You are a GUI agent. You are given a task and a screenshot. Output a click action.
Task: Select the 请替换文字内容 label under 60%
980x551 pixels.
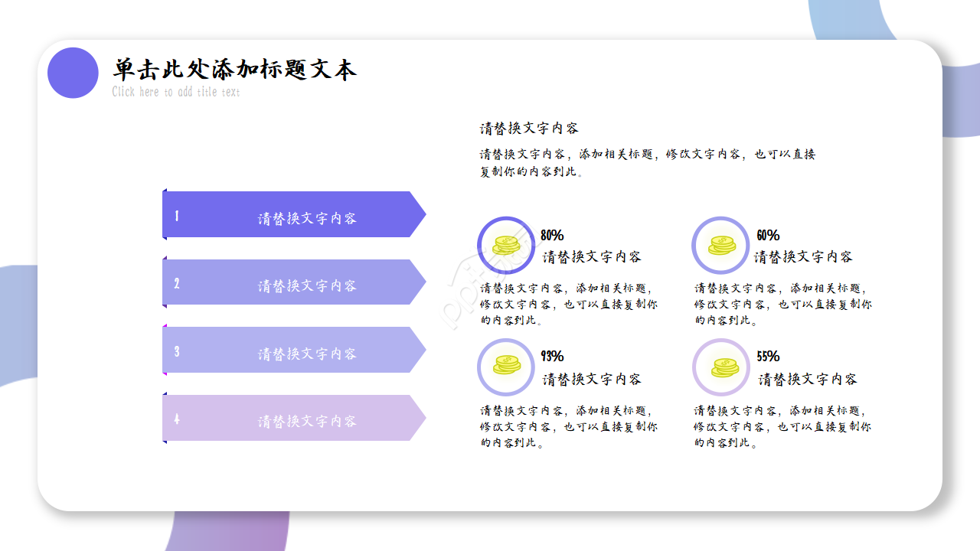[x=803, y=256]
